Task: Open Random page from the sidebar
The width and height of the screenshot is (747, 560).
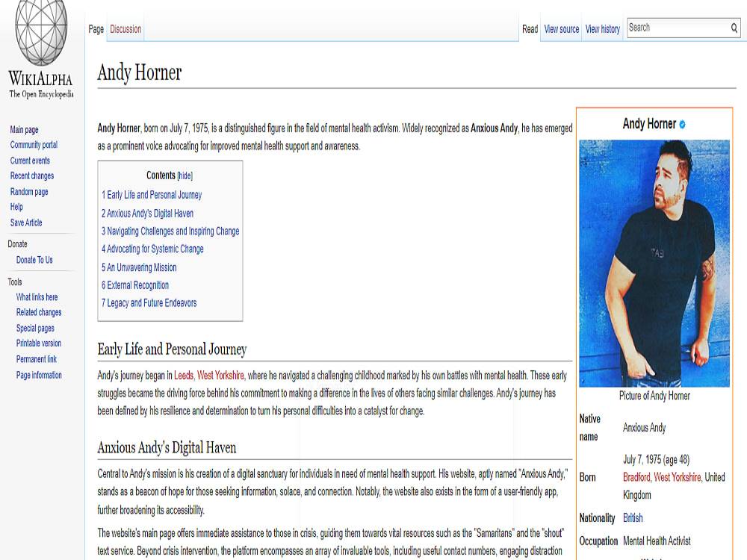Action: pyautogui.click(x=28, y=191)
